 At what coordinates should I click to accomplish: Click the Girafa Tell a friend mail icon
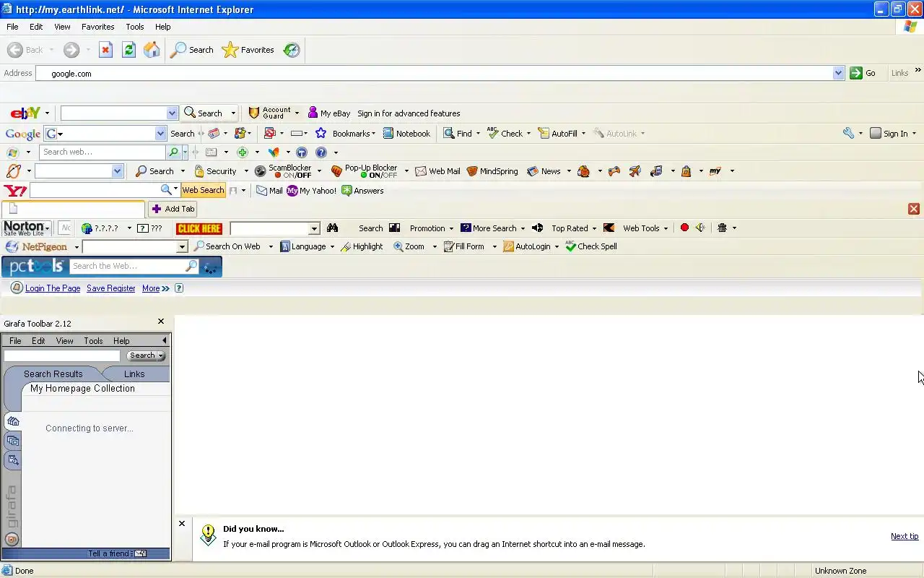pyautogui.click(x=141, y=553)
